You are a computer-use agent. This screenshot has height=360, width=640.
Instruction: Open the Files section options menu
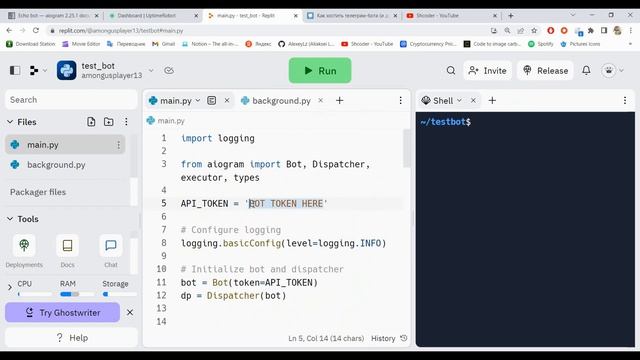(126, 122)
